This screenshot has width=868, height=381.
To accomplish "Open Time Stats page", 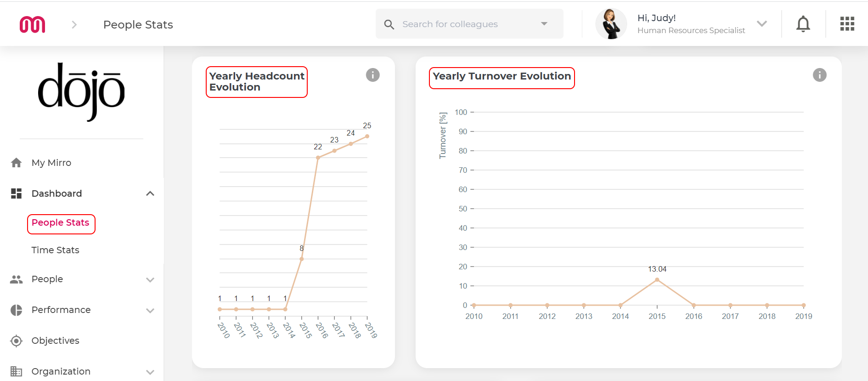I will 55,250.
